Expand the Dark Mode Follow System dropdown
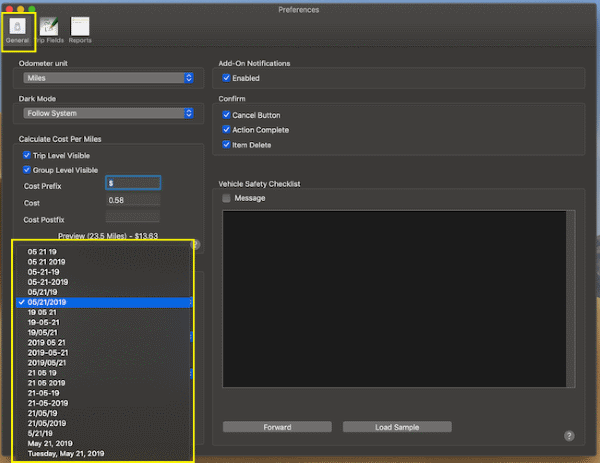 pos(107,113)
